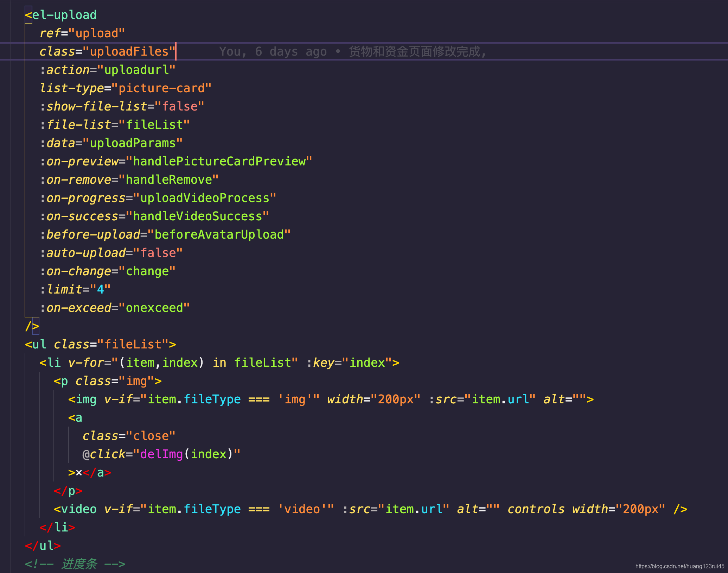Click the video tag's controls attribute
This screenshot has width=728, height=573.
pyautogui.click(x=536, y=509)
